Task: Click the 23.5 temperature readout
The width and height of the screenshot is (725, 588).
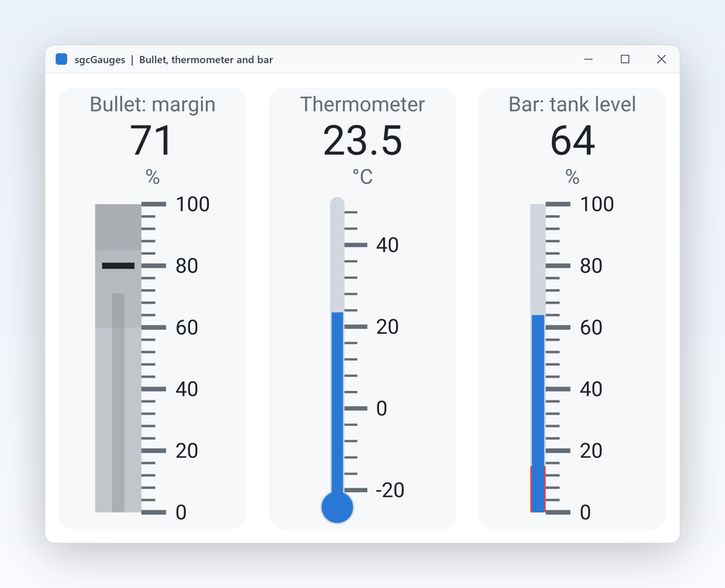Action: 362,140
